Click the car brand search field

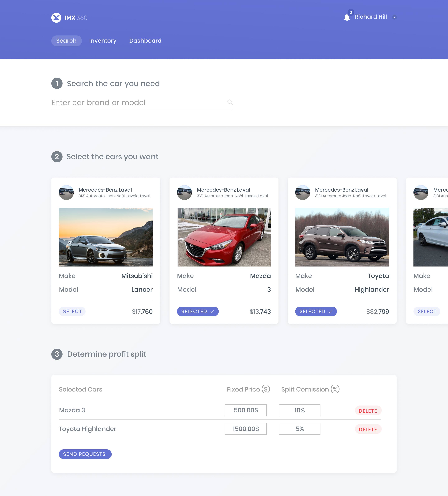point(138,103)
